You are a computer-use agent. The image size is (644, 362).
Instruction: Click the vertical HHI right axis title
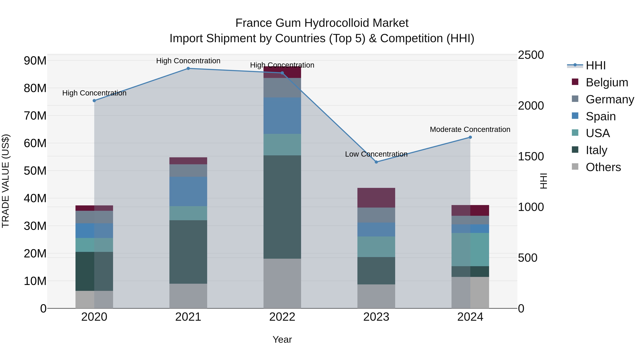tap(543, 181)
